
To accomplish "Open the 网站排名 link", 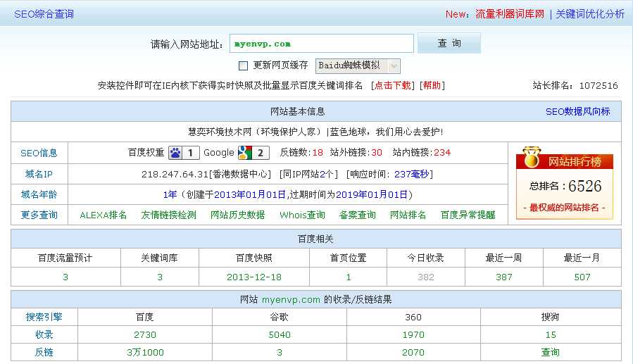I will tap(408, 215).
